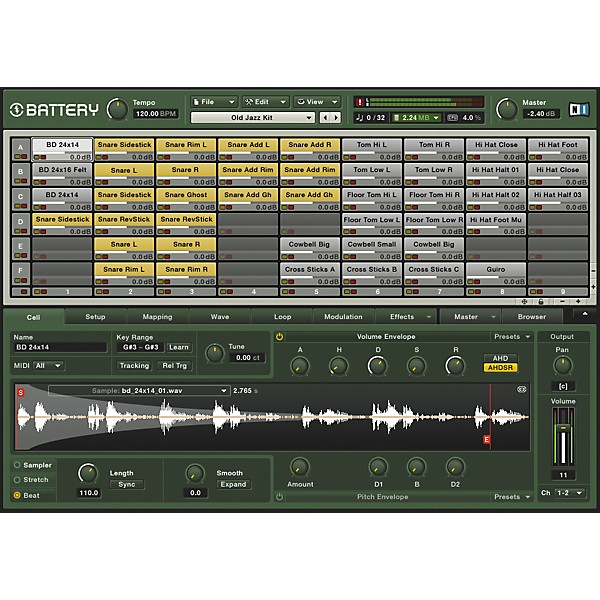Switch envelope to AHDSR mode
The image size is (600, 600).
tap(501, 367)
